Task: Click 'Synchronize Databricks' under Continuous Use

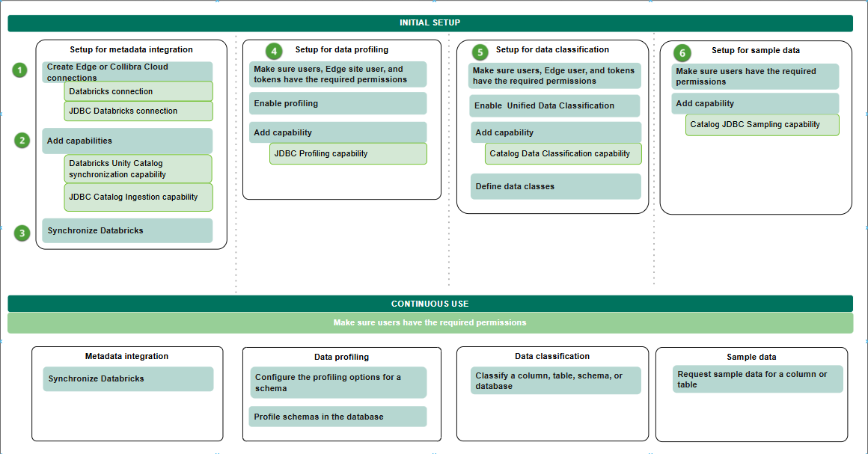Action: tap(128, 378)
